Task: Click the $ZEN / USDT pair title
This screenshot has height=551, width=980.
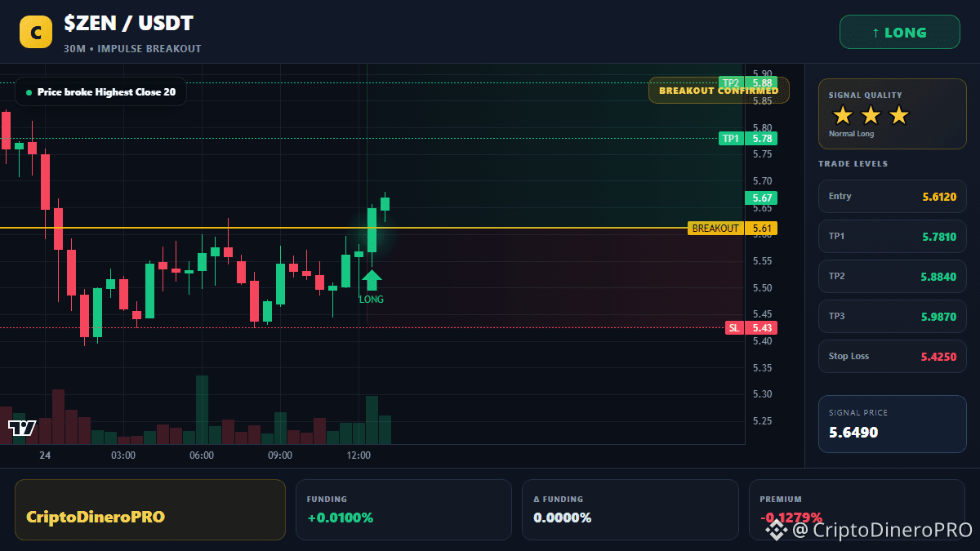Action: pos(128,24)
